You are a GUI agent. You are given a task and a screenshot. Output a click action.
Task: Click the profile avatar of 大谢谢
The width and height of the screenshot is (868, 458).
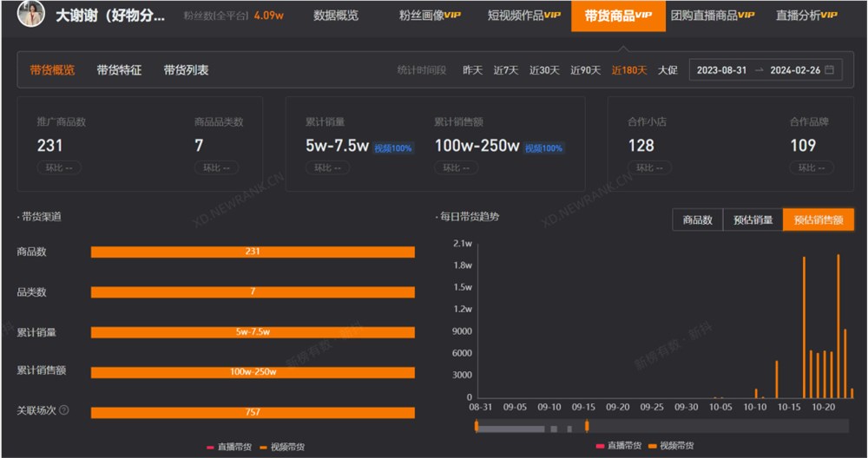[x=31, y=14]
